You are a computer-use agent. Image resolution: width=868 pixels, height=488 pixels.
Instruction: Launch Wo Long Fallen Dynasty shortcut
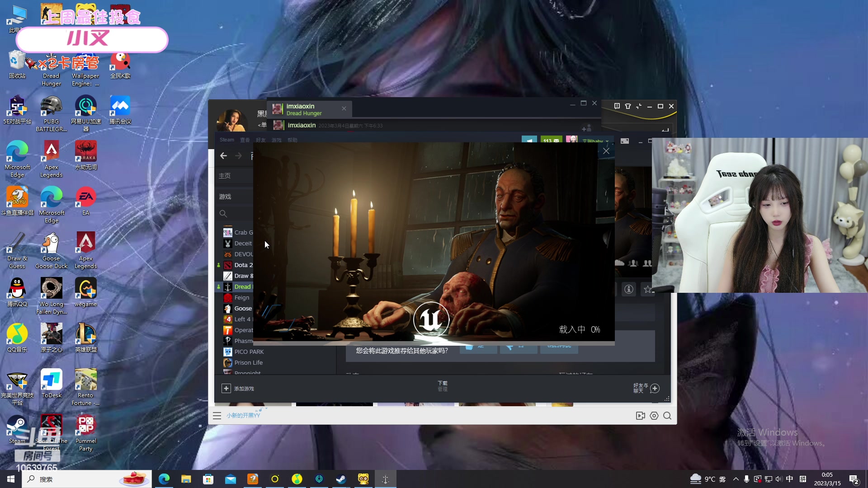click(52, 296)
